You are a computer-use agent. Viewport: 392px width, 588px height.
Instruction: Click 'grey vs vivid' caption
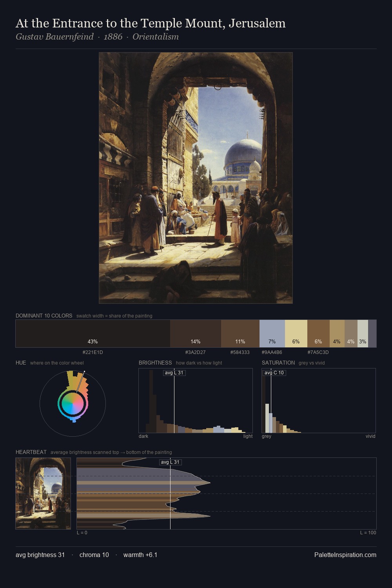(312, 363)
